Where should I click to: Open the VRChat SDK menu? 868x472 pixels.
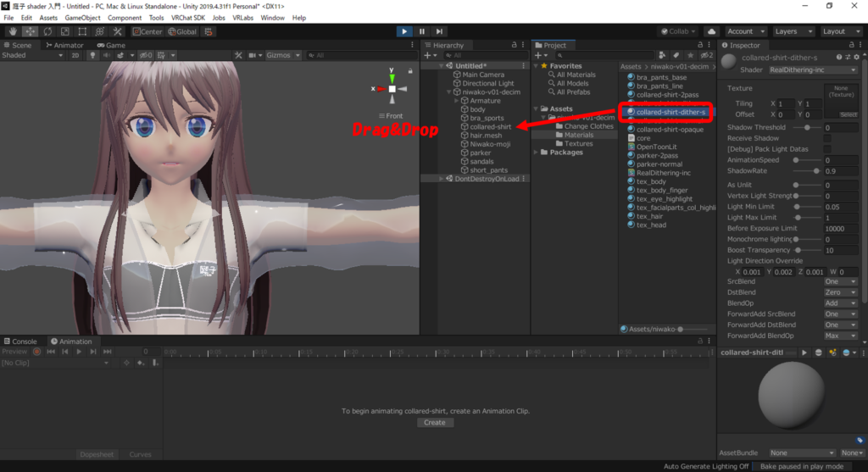[187, 18]
